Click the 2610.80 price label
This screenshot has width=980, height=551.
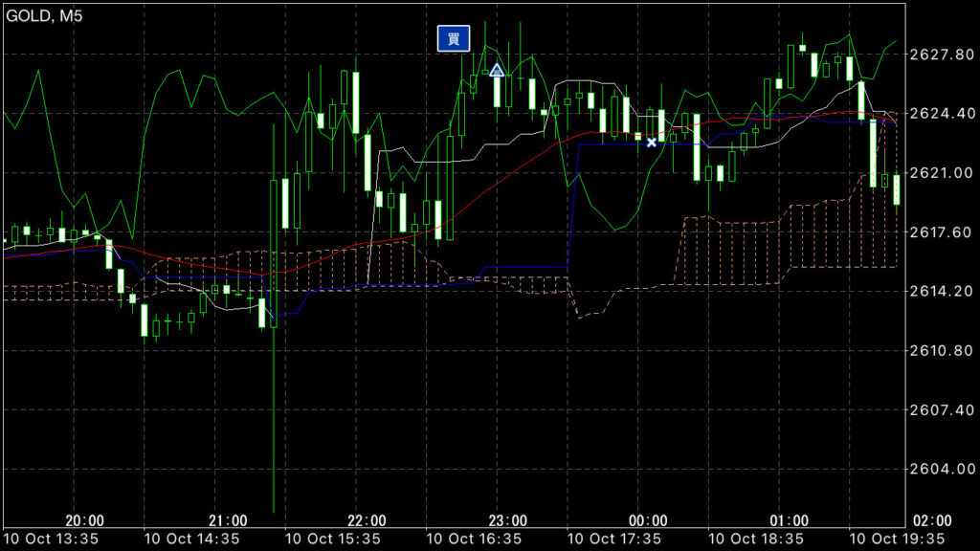(942, 350)
